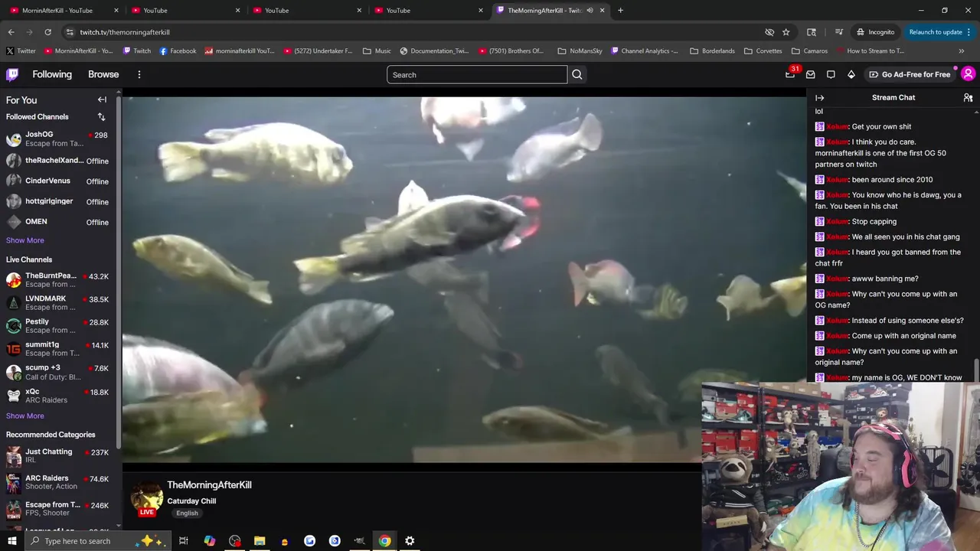980x551 pixels.
Task: Open the community users list icon in chat
Action: point(968,97)
